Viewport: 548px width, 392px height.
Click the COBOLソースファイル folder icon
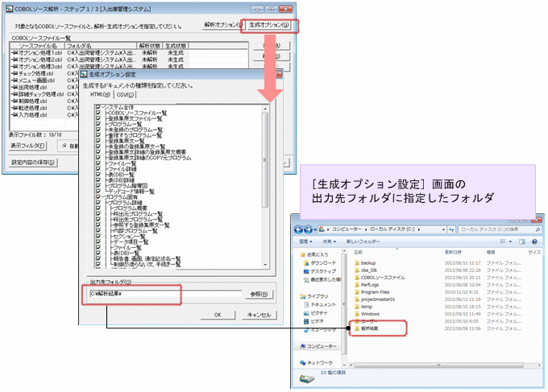coord(357,278)
